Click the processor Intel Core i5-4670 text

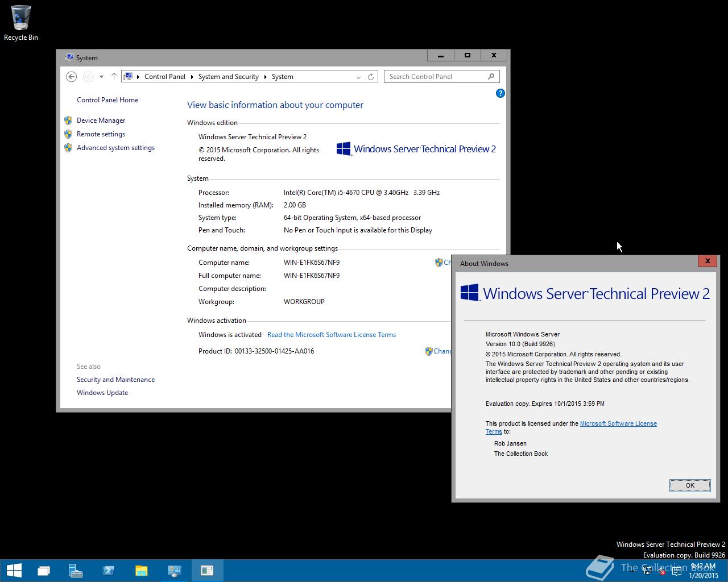click(x=362, y=193)
